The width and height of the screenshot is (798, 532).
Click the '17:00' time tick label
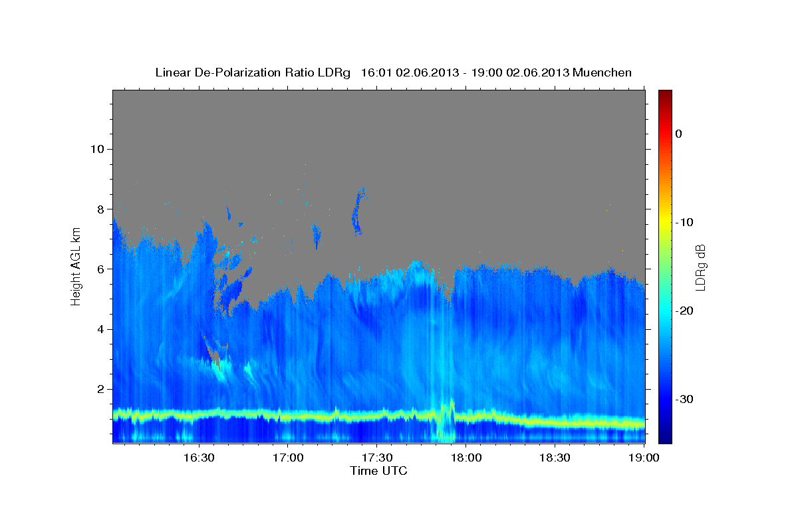tap(287, 458)
